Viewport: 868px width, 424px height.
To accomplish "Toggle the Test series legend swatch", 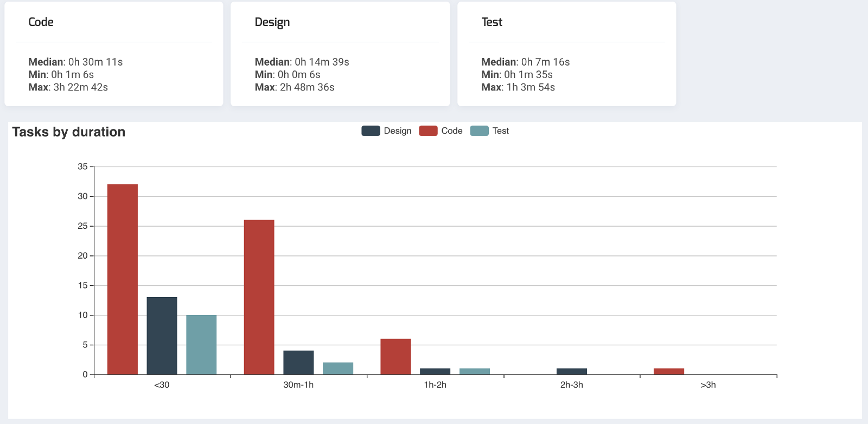I will [x=479, y=131].
